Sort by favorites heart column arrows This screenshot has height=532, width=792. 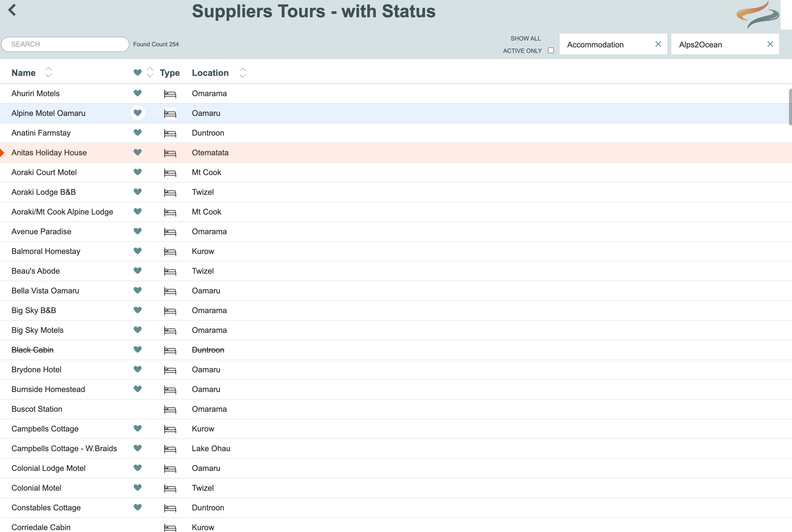point(150,72)
